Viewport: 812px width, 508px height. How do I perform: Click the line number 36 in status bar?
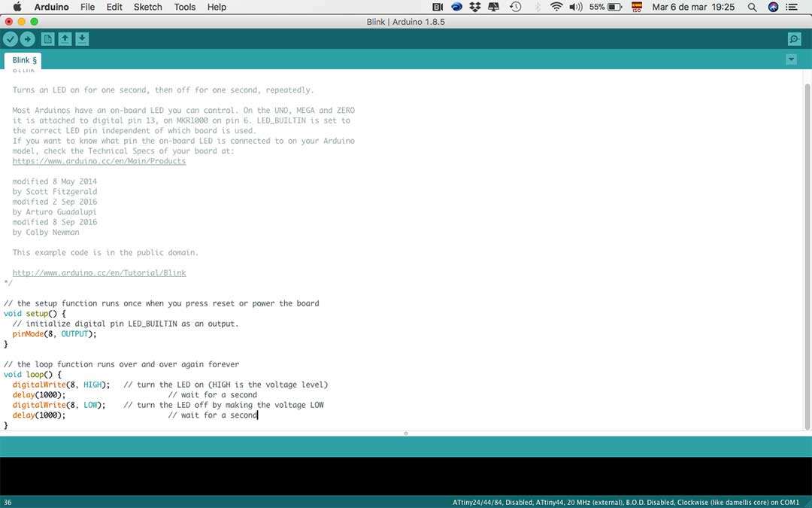coord(8,502)
